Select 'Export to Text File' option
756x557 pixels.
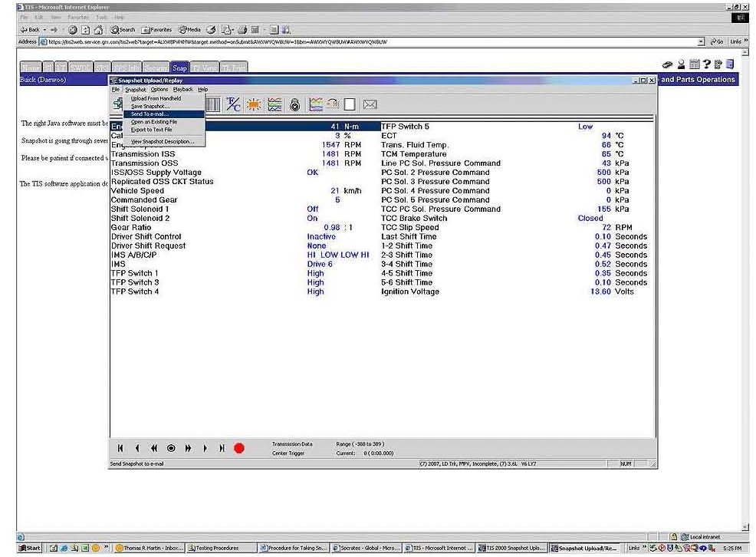coord(151,130)
